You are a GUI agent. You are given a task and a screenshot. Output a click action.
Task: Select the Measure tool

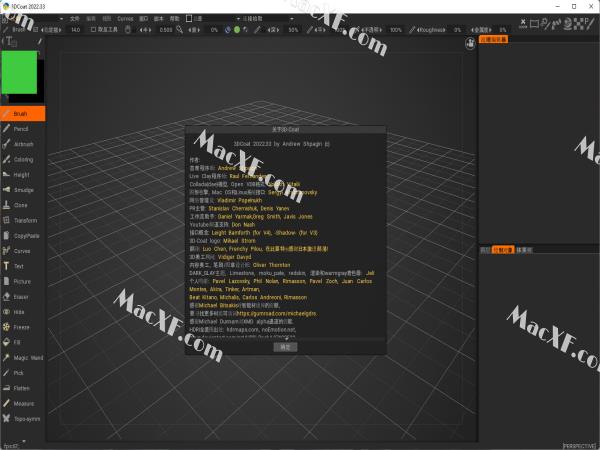point(23,404)
